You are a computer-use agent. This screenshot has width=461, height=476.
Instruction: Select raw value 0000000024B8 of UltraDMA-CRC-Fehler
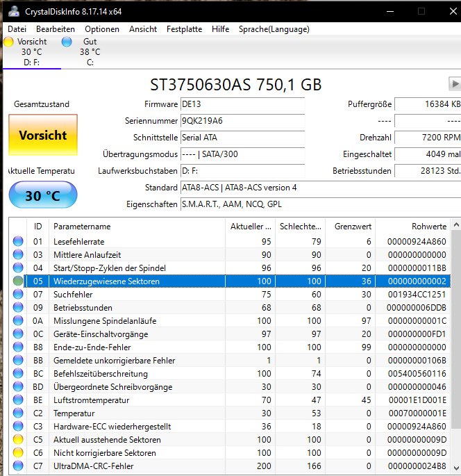[x=417, y=466]
